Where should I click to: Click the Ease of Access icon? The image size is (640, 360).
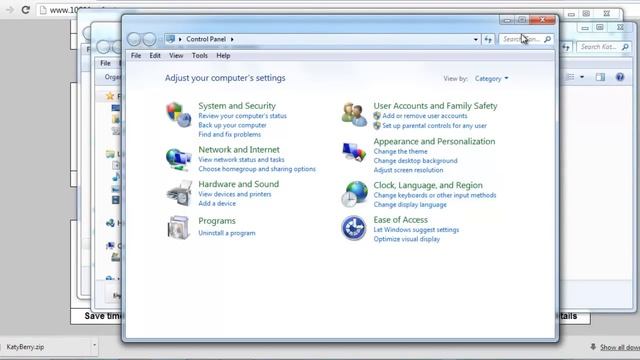[353, 228]
